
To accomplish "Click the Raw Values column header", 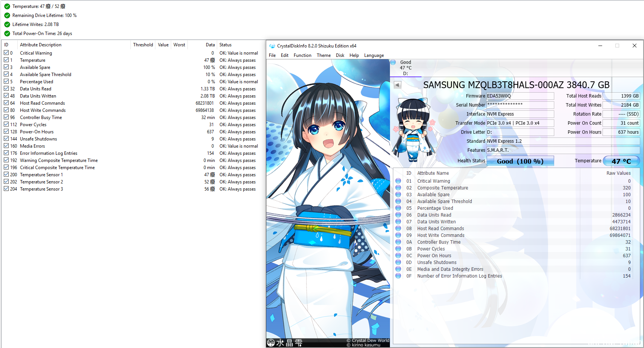I will (618, 173).
